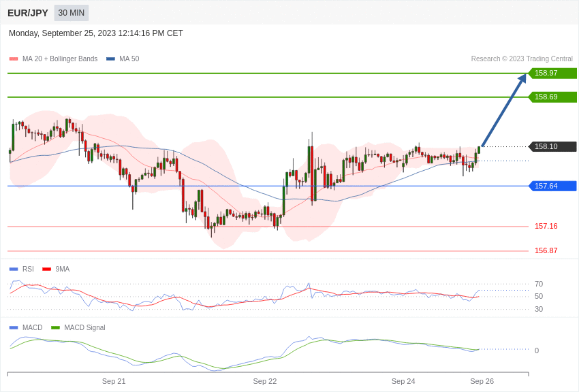Screen dimensions: 579x392
Task: Click the MACD Signal legend swatch
Action: click(x=55, y=328)
